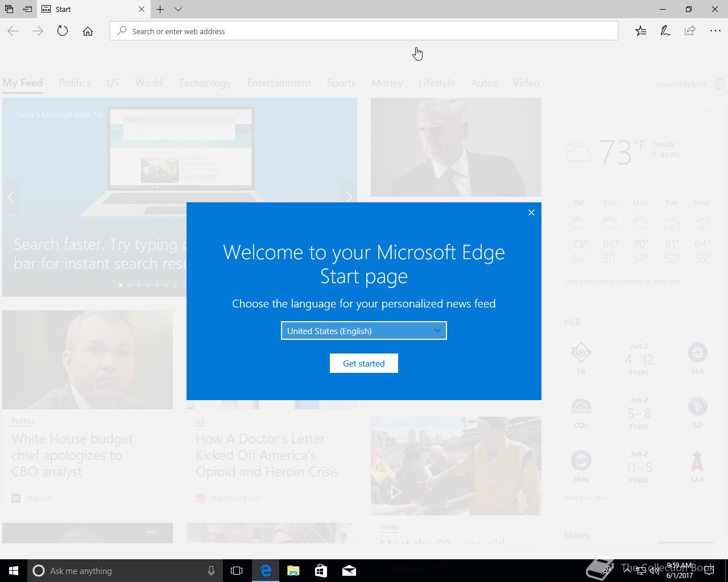Open Task View
The height and width of the screenshot is (582, 728).
click(237, 571)
